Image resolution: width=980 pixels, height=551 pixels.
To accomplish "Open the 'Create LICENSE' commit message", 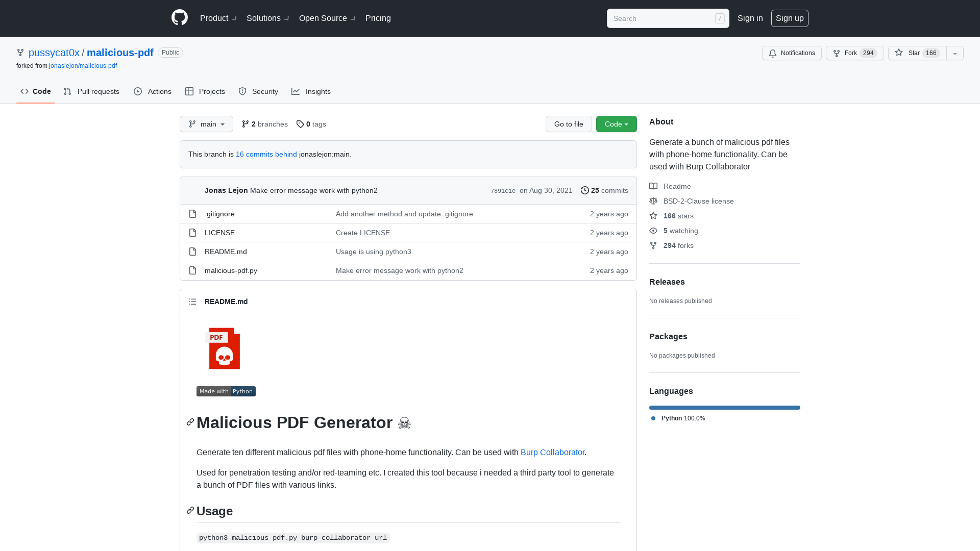I will click(x=363, y=233).
